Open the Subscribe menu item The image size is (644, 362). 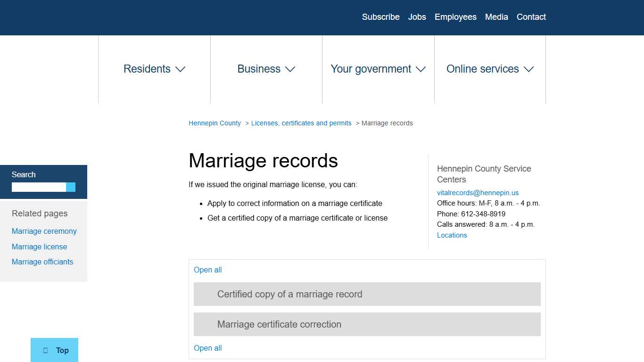380,17
